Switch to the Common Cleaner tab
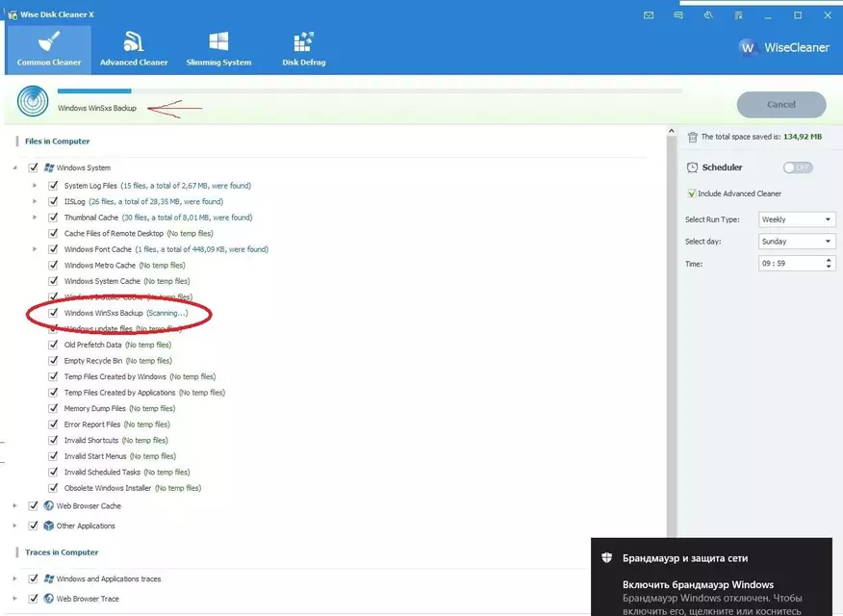843x616 pixels. pos(49,49)
